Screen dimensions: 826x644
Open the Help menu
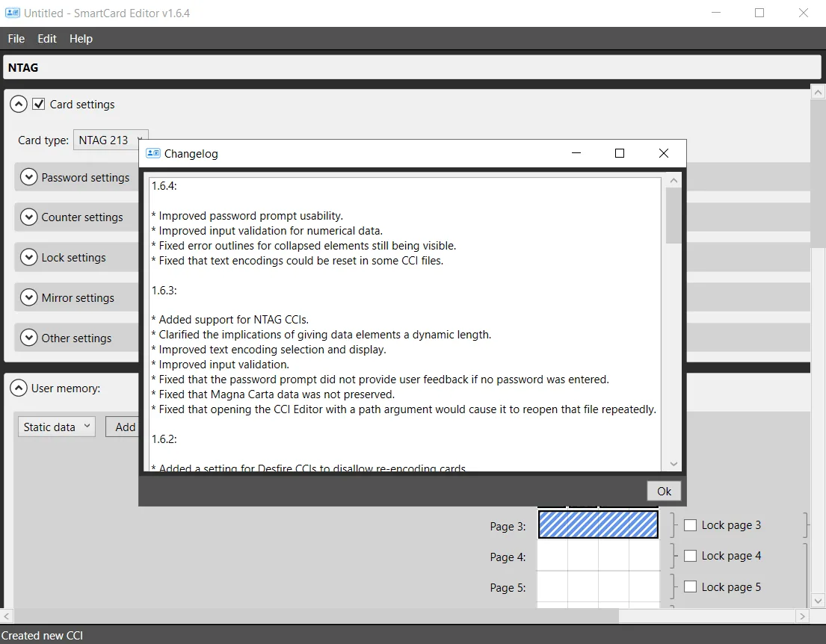[x=81, y=38]
